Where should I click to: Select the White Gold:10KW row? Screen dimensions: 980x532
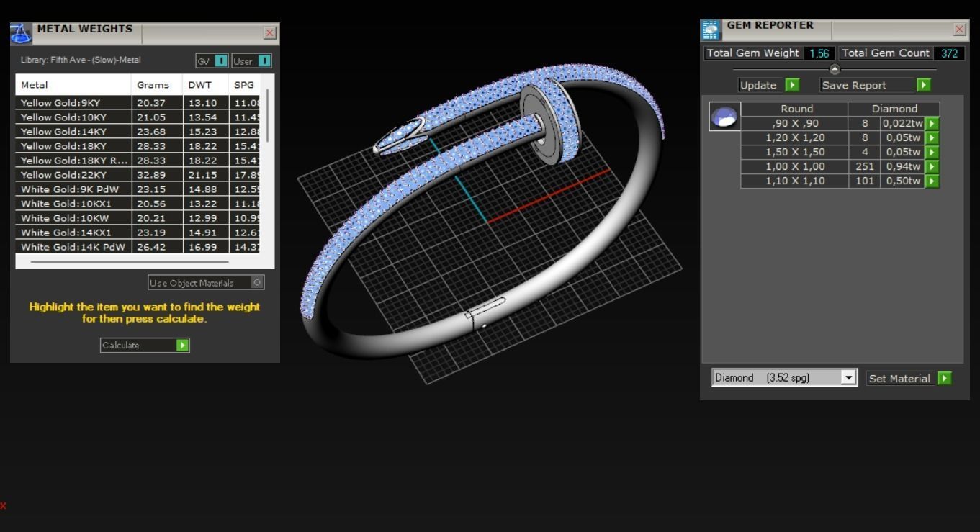[138, 218]
